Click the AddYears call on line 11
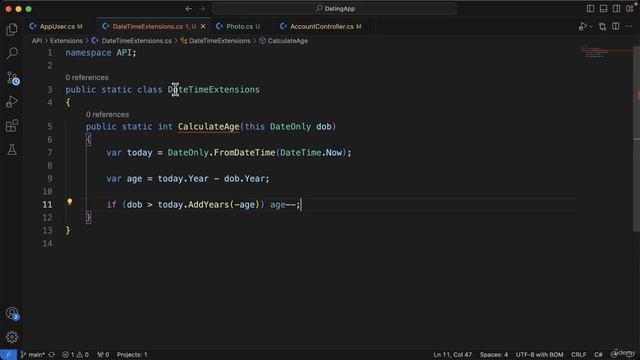Image resolution: width=640 pixels, height=360 pixels. click(208, 204)
